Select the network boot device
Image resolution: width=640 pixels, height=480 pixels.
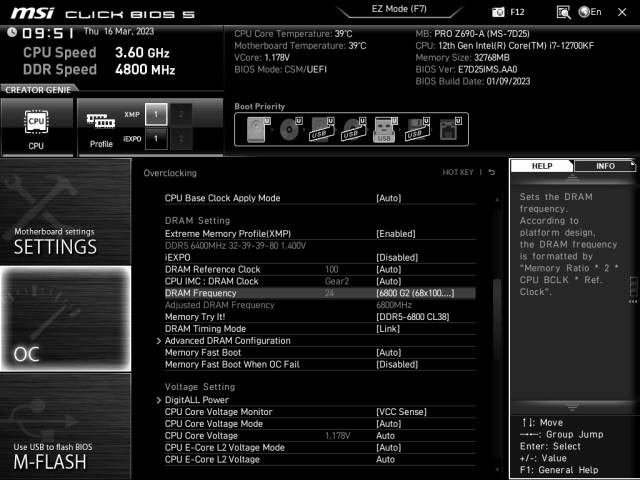click(x=449, y=129)
